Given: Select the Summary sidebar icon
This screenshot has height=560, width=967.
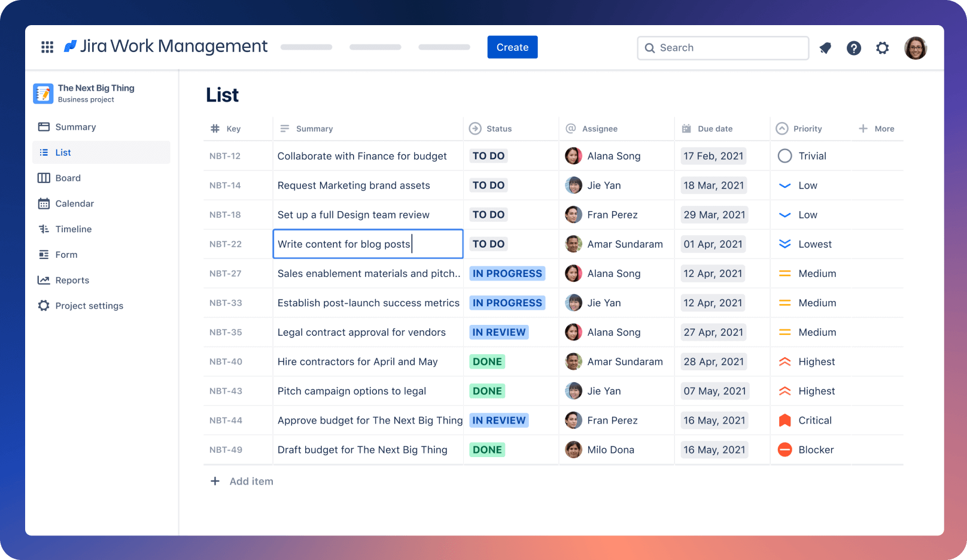Looking at the screenshot, I should (x=43, y=127).
